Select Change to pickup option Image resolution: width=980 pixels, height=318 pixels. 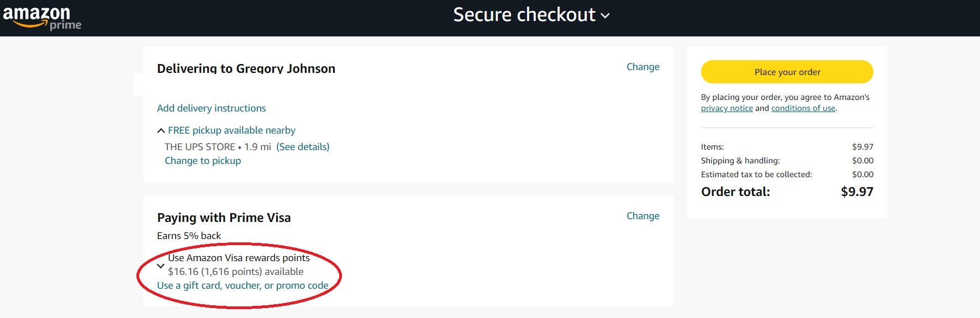[203, 161]
